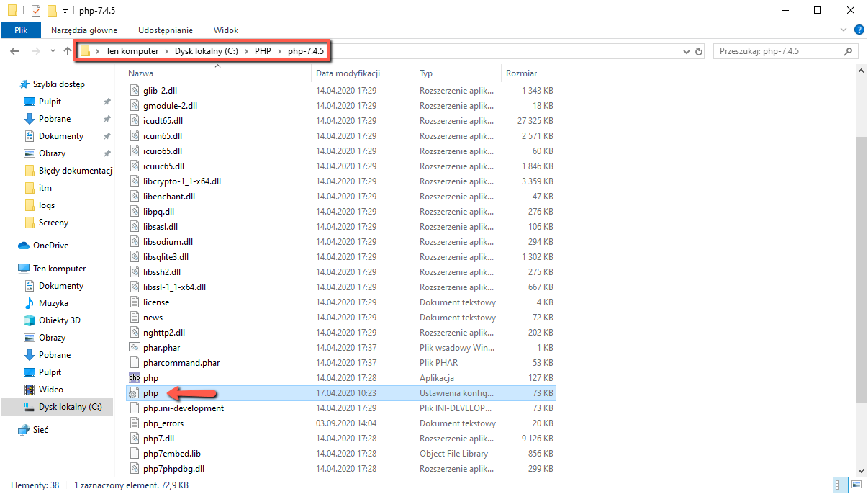Image resolution: width=868 pixels, height=494 pixels.
Task: Click the Refresh button in address bar
Action: 699,51
